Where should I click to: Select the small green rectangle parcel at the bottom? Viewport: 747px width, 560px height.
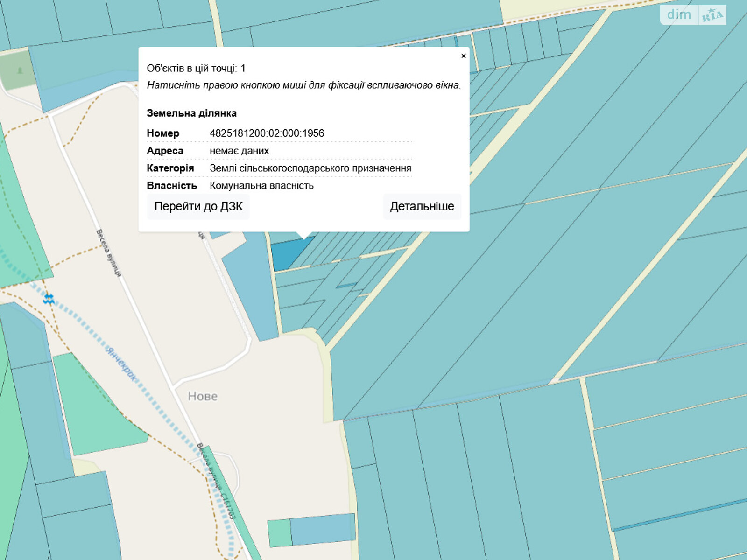280,533
